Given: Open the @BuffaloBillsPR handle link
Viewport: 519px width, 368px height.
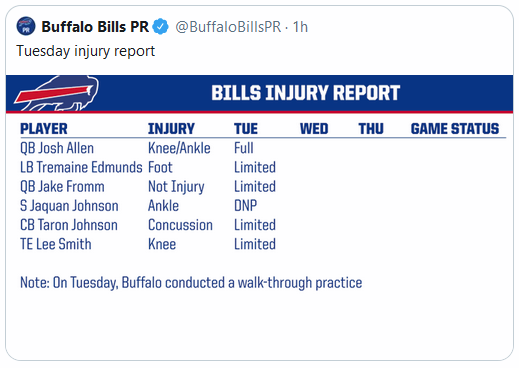Looking at the screenshot, I should point(228,27).
